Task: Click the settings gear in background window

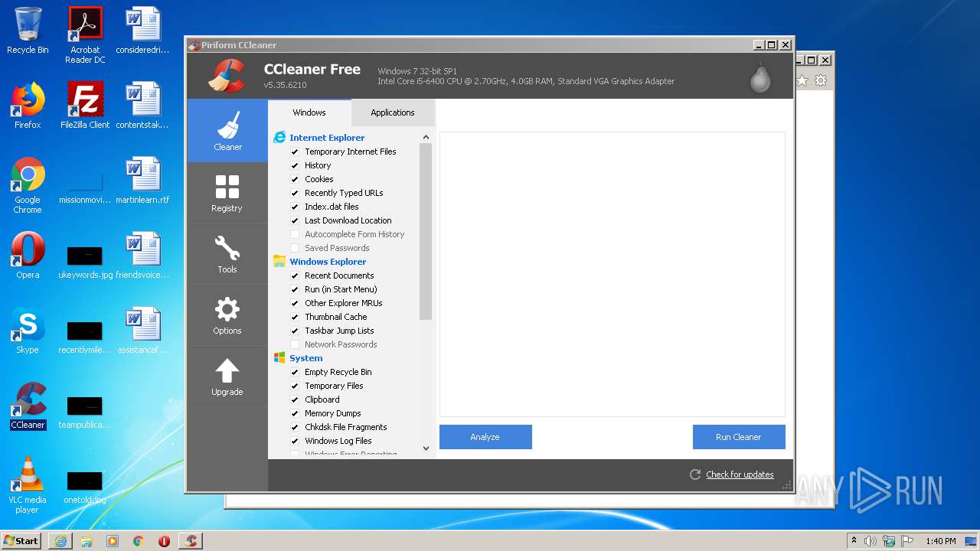Action: pos(821,80)
